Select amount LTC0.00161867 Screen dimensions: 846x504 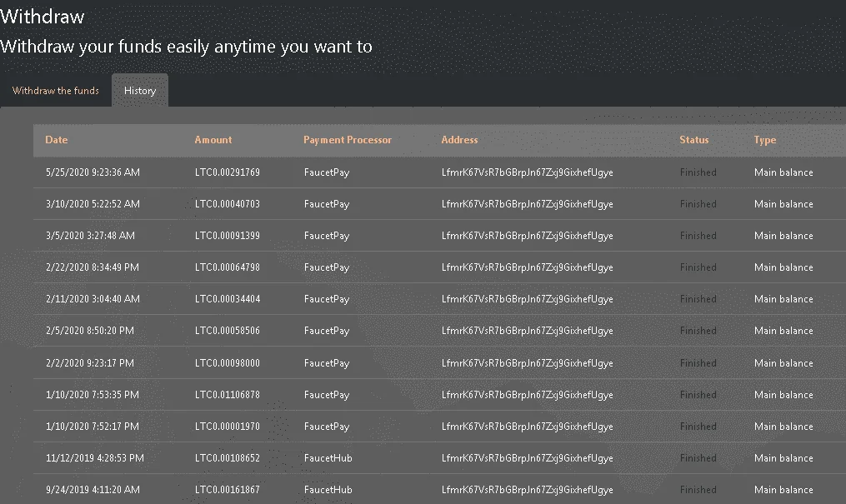coord(228,490)
